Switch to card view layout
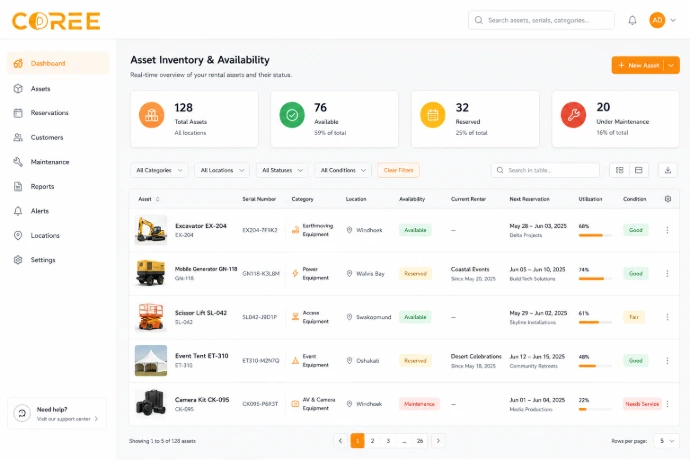Image resolution: width=690 pixels, height=460 pixels. pyautogui.click(x=639, y=170)
